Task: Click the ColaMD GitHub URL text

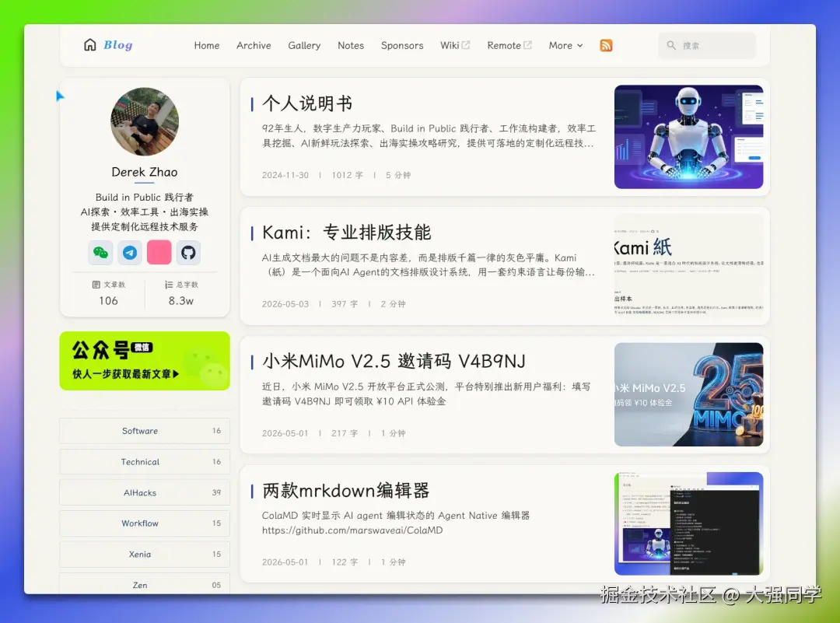Action: pyautogui.click(x=352, y=530)
